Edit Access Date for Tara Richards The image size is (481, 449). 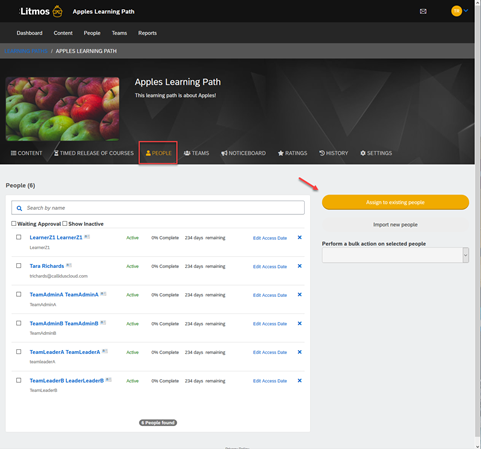pos(270,267)
